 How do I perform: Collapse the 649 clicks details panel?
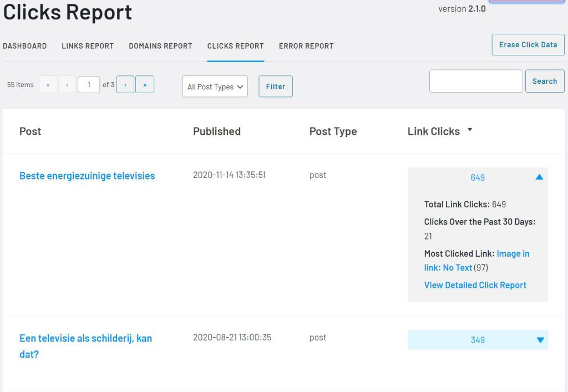539,177
